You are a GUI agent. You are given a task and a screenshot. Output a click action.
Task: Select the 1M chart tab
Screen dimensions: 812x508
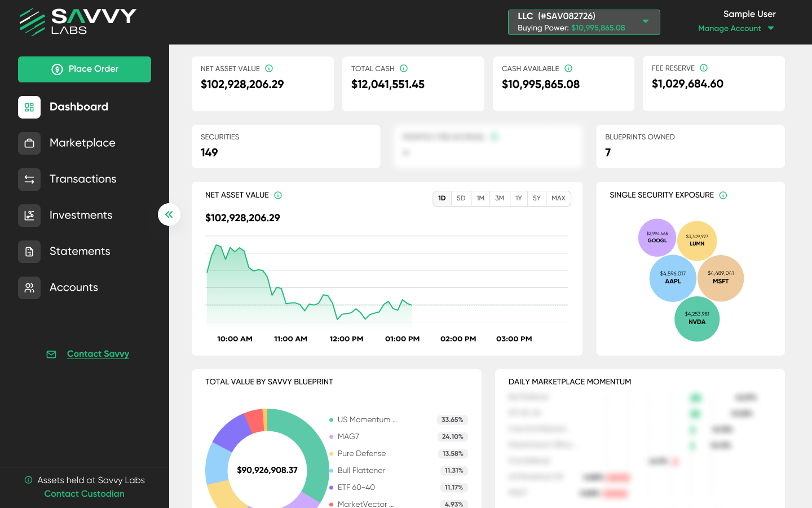pyautogui.click(x=480, y=198)
